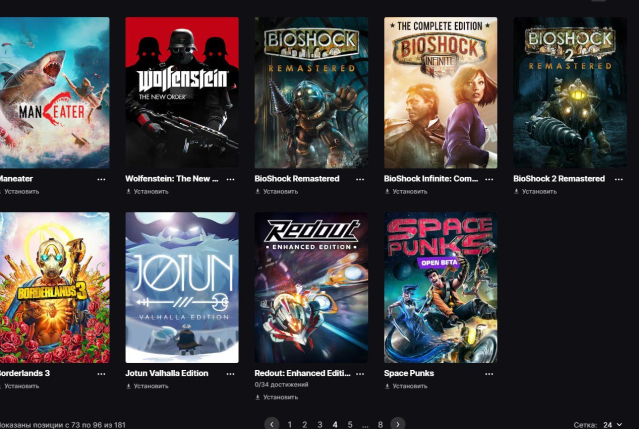Open options menu for Redout: Enhanced Edition
Screen dimensions: 639x429
(x=360, y=374)
